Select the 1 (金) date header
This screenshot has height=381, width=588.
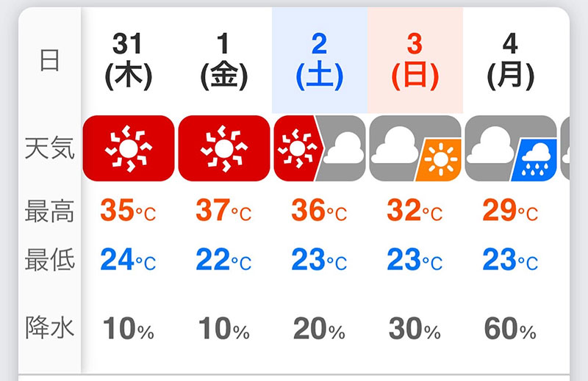(224, 61)
